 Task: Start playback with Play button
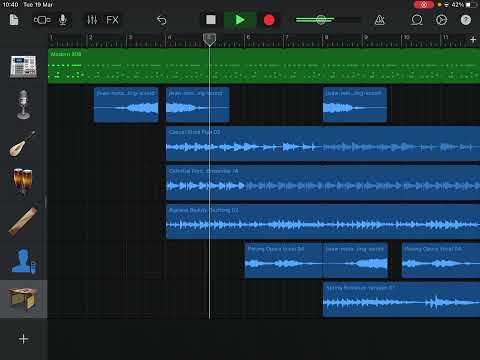[240, 20]
